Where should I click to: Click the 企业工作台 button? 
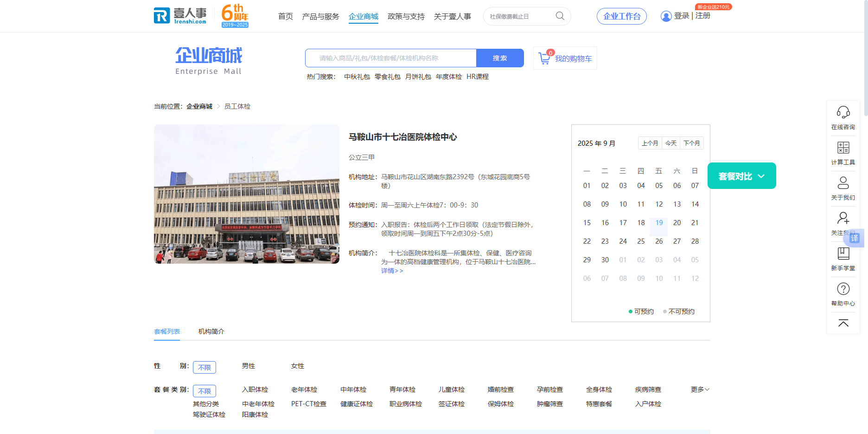click(x=622, y=16)
